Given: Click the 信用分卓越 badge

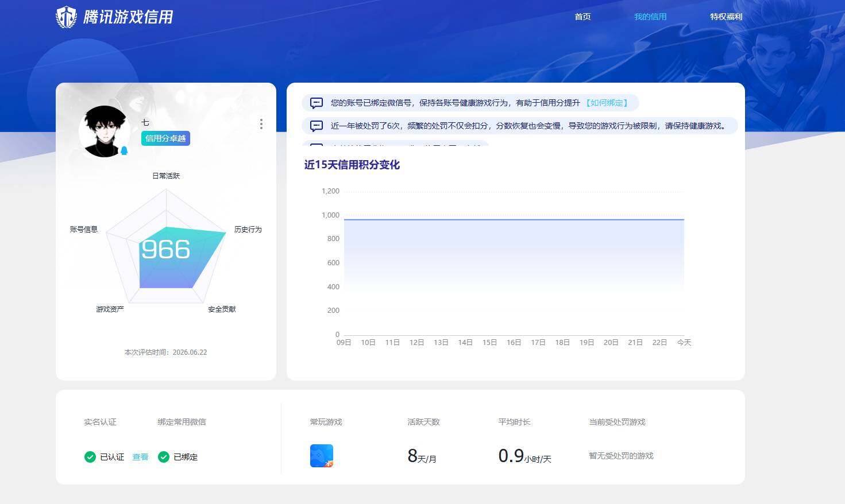Looking at the screenshot, I should pyautogui.click(x=165, y=138).
